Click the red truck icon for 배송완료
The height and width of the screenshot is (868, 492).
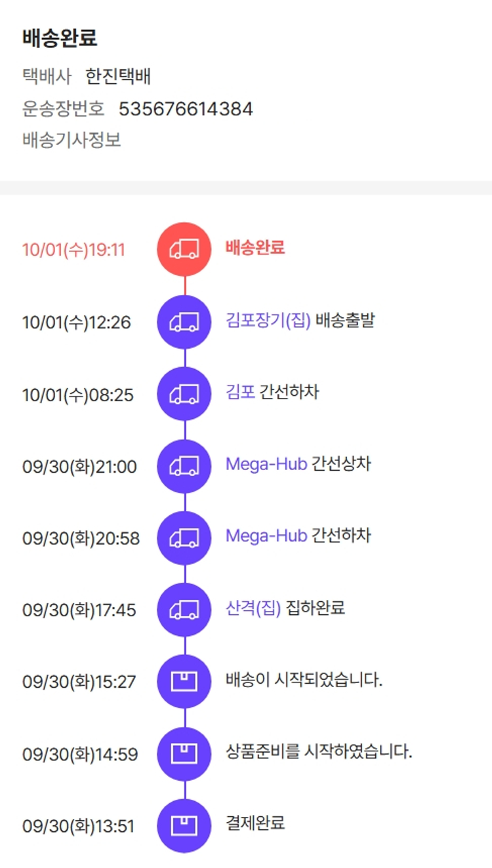pos(184,250)
